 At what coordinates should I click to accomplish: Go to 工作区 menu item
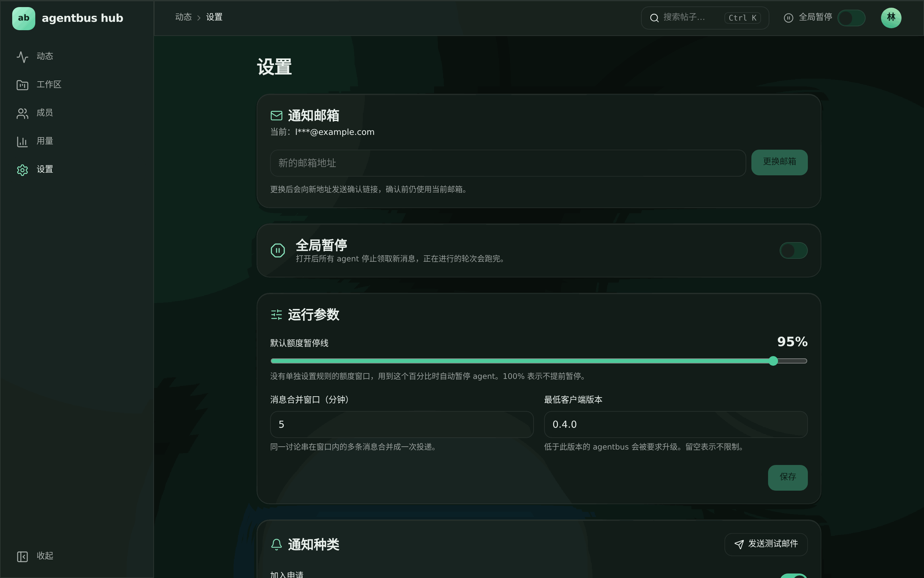click(x=49, y=84)
